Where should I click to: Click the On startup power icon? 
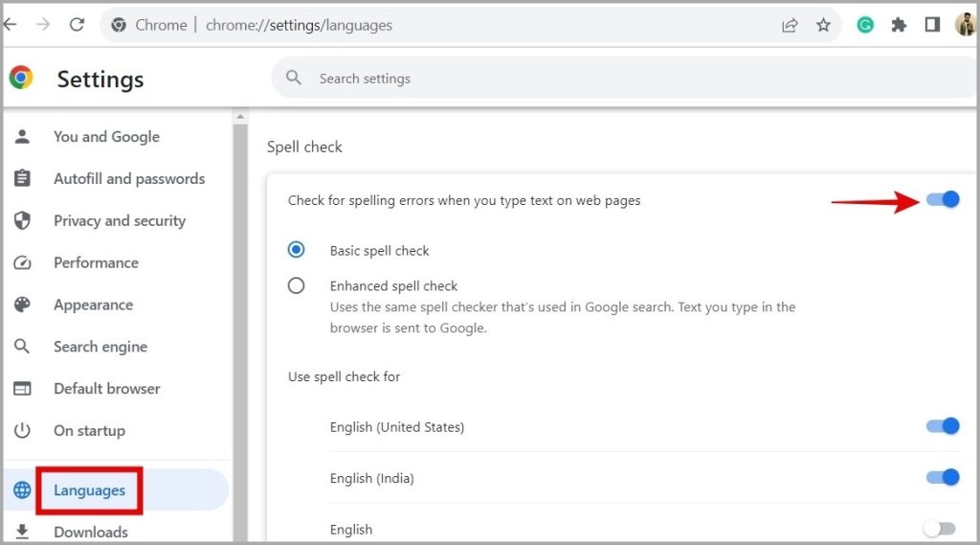pyautogui.click(x=22, y=430)
